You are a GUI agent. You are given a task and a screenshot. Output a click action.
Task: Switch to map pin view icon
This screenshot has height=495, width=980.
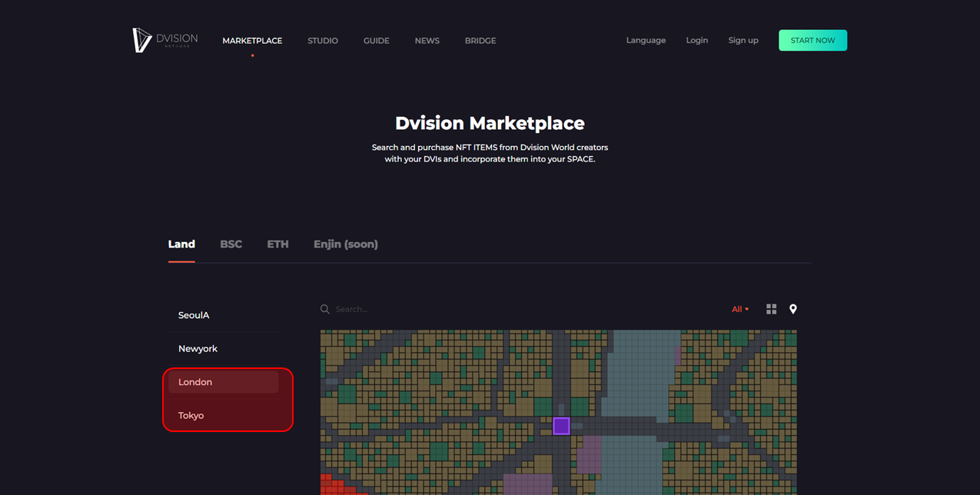tap(793, 309)
